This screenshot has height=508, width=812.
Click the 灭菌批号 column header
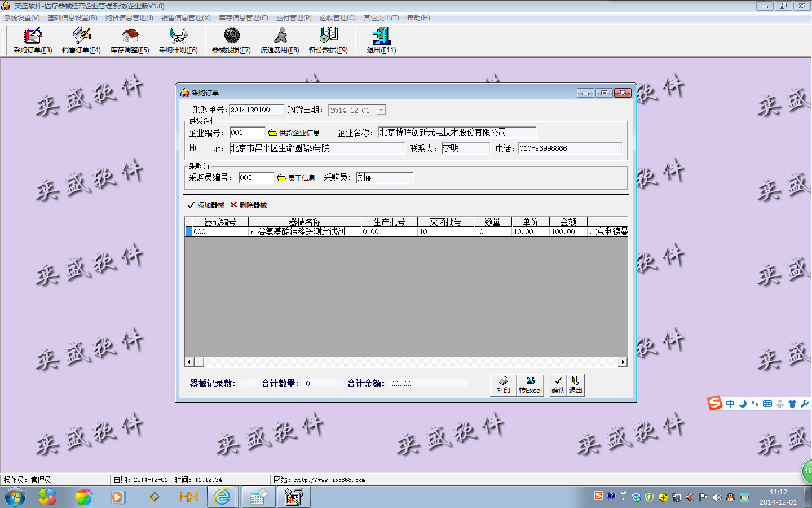coord(446,222)
